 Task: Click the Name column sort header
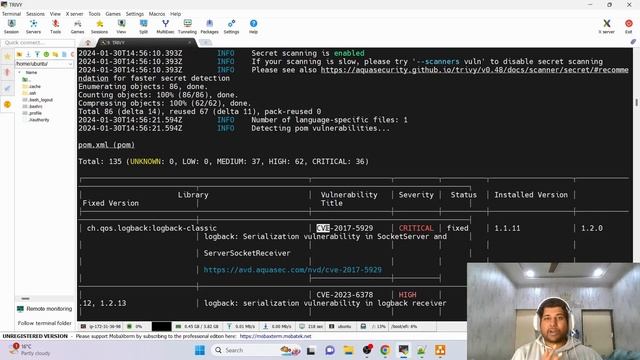click(x=31, y=72)
